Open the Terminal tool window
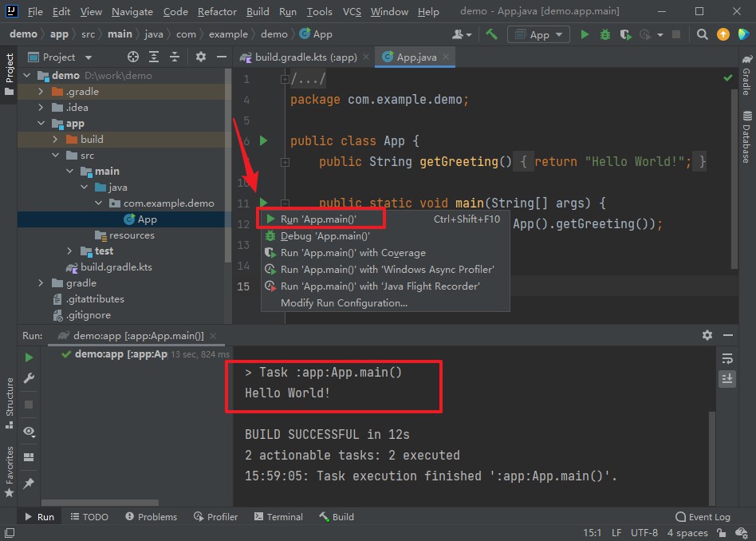756x541 pixels. click(278, 517)
